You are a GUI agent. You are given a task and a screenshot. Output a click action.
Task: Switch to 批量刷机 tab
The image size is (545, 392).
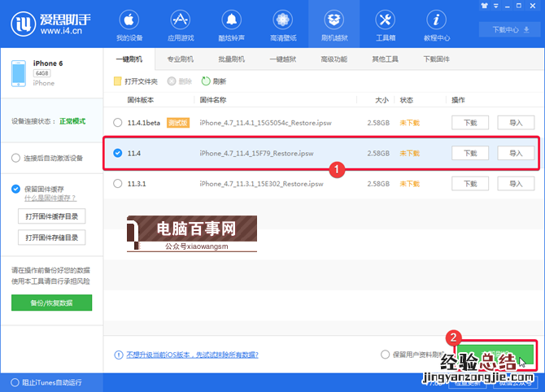232,59
